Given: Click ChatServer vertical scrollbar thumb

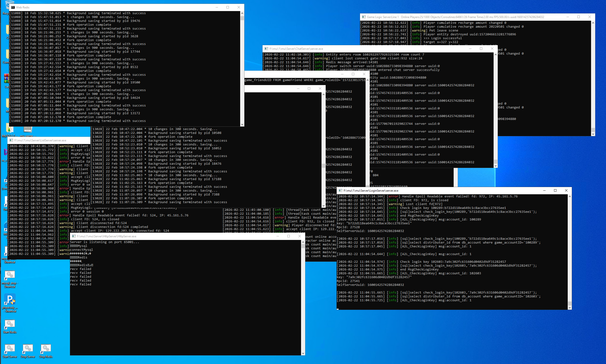Looking at the screenshot, I should click(x=496, y=161).
